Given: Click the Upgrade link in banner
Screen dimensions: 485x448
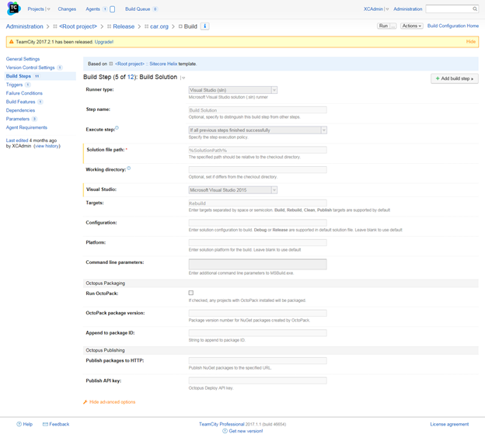Looking at the screenshot, I should click(104, 42).
